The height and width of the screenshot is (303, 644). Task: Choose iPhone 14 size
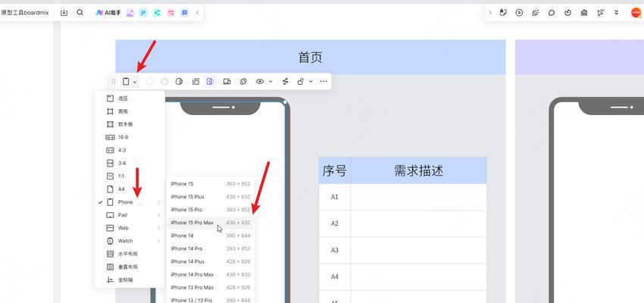(211, 236)
